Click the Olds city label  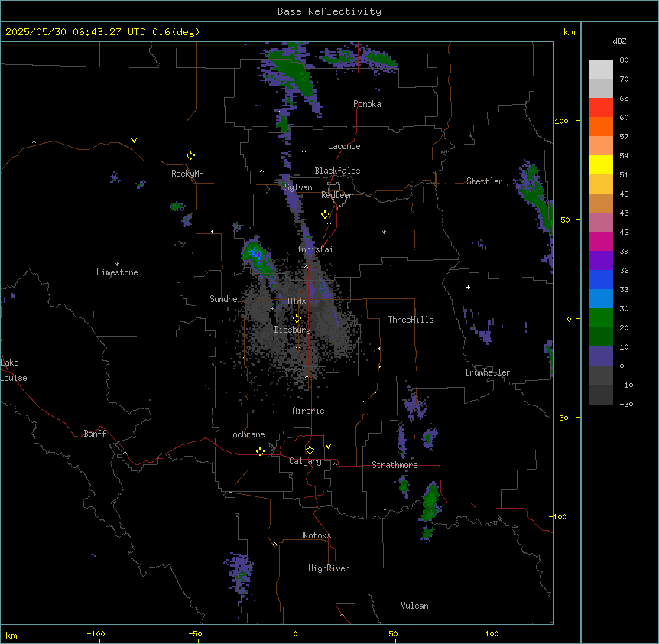coord(297,301)
